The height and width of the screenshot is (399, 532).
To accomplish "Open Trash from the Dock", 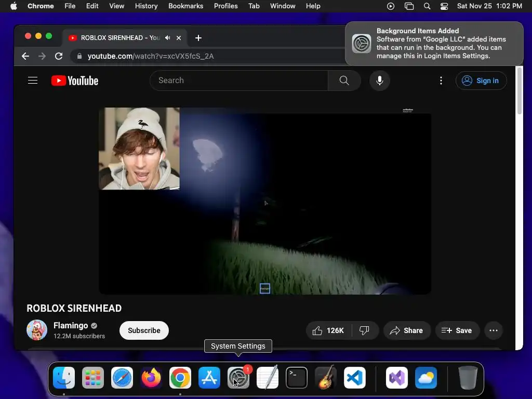I will 468,378.
